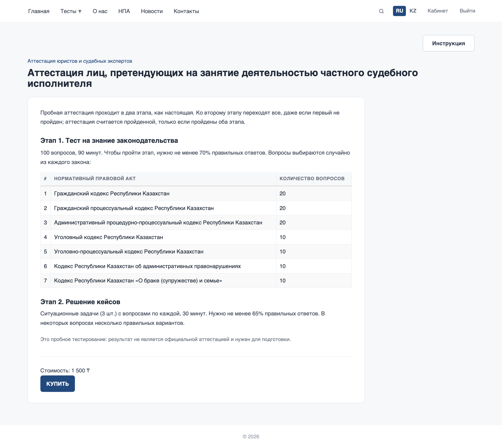Click the © 2026 footer text
This screenshot has height=448, width=502.
(x=251, y=436)
